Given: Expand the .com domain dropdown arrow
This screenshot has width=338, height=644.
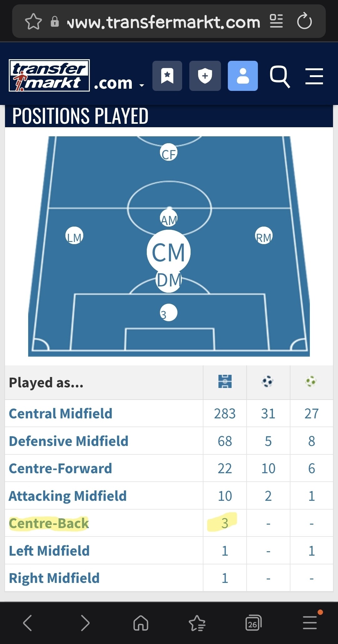Looking at the screenshot, I should point(142,85).
